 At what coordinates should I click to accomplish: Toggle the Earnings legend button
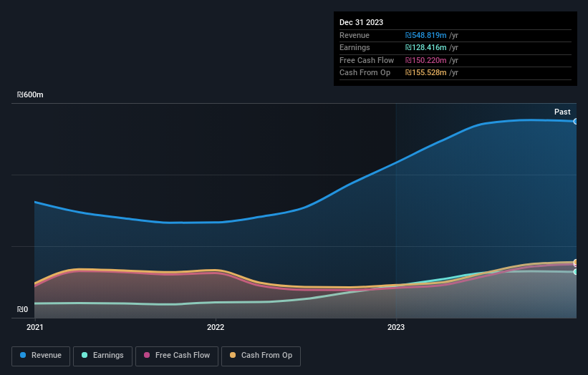(102, 356)
